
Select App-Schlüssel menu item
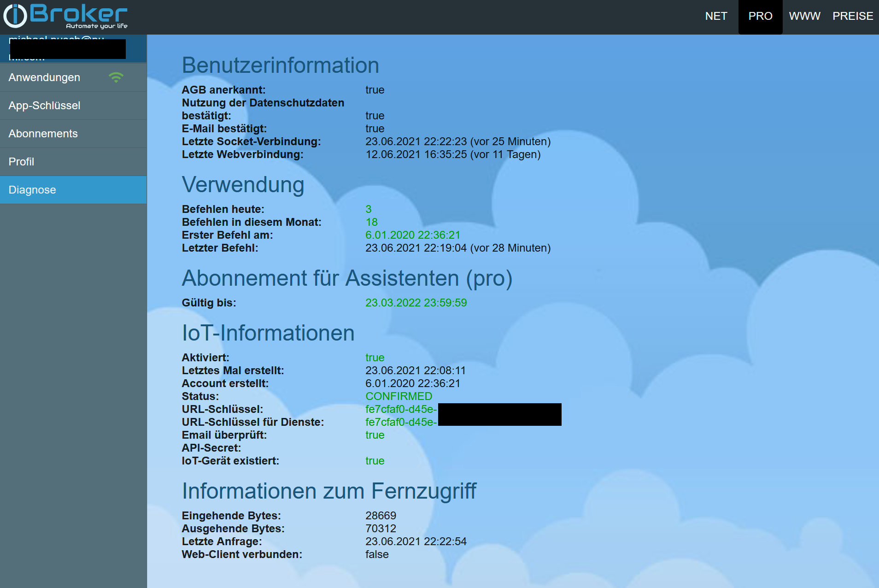coord(73,106)
